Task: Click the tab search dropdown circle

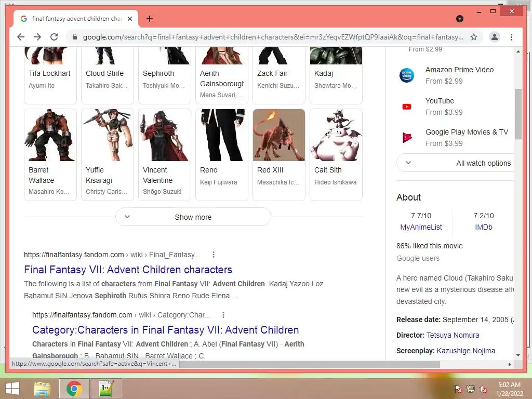Action: (460, 19)
